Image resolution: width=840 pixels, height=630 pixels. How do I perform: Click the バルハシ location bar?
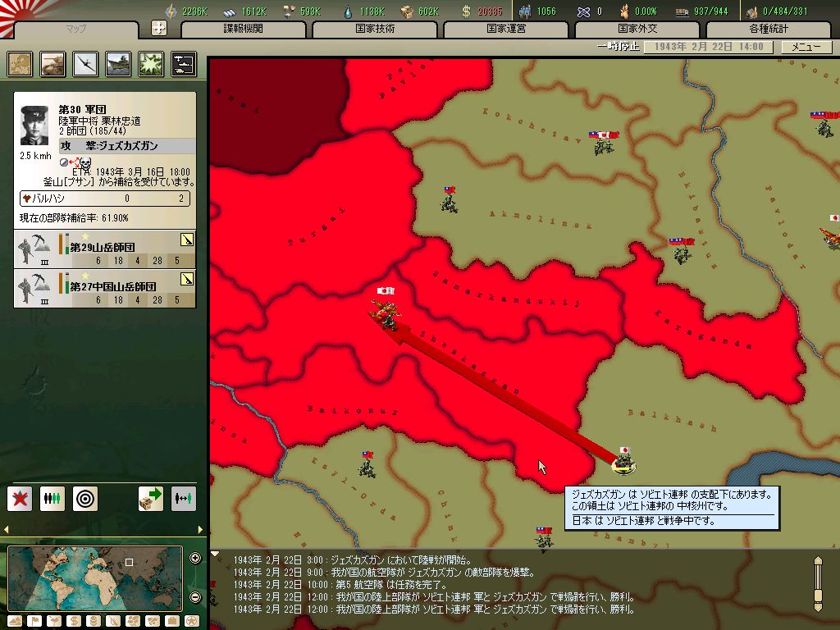[105, 199]
